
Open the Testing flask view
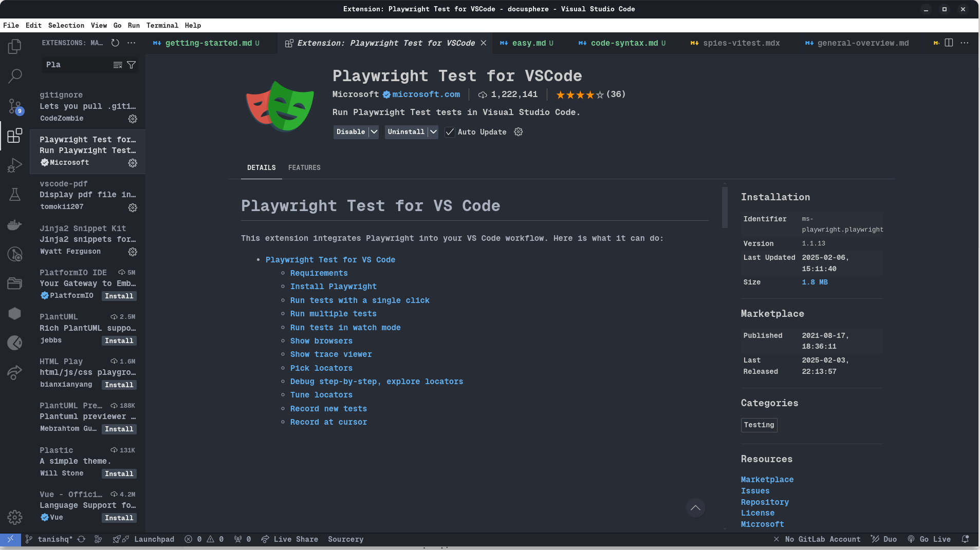[15, 195]
